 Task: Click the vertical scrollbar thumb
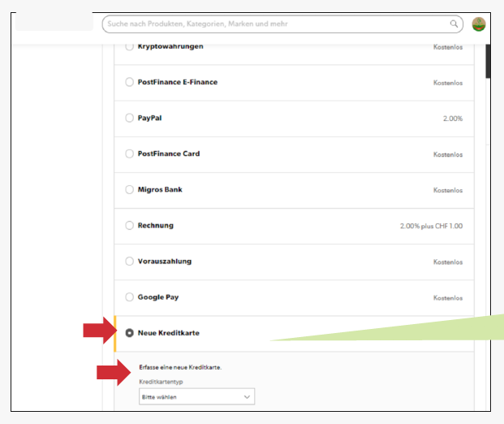(x=488, y=61)
